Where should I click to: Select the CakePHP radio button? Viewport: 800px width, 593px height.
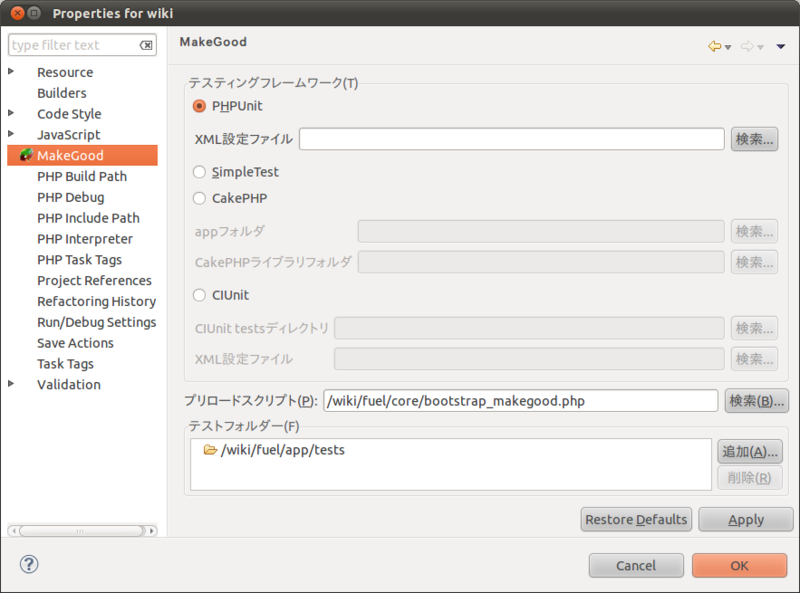point(199,198)
